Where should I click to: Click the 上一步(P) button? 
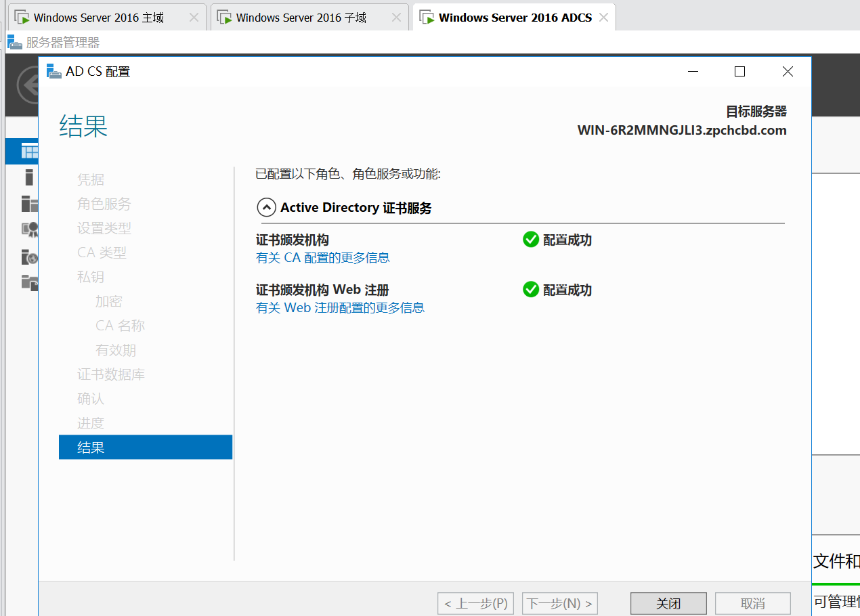[x=475, y=603]
